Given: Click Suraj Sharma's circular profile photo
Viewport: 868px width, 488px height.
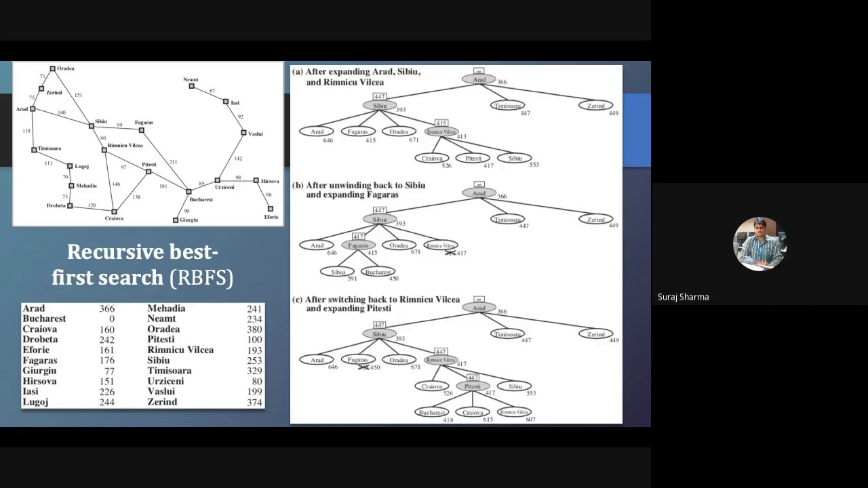Looking at the screenshot, I should point(759,244).
